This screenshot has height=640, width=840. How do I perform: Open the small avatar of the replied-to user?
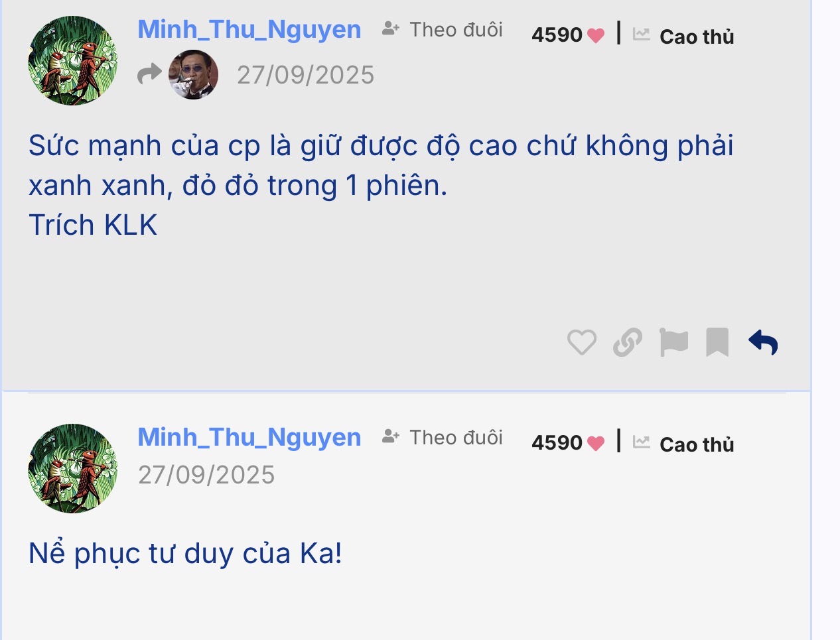pyautogui.click(x=193, y=74)
